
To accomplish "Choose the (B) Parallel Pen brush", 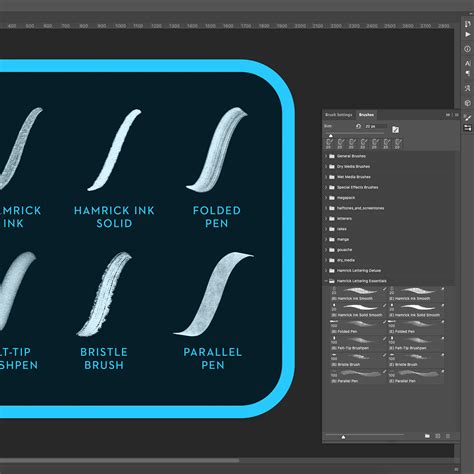I will (x=358, y=376).
